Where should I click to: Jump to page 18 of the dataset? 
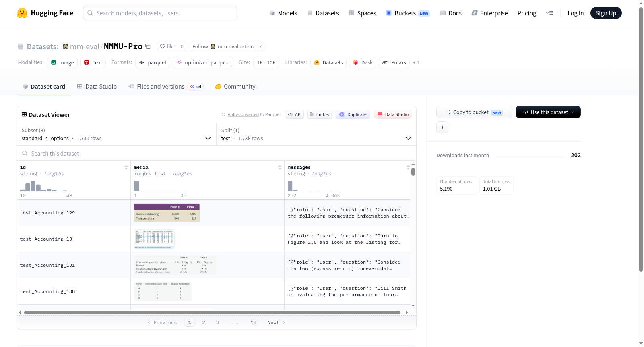click(254, 322)
